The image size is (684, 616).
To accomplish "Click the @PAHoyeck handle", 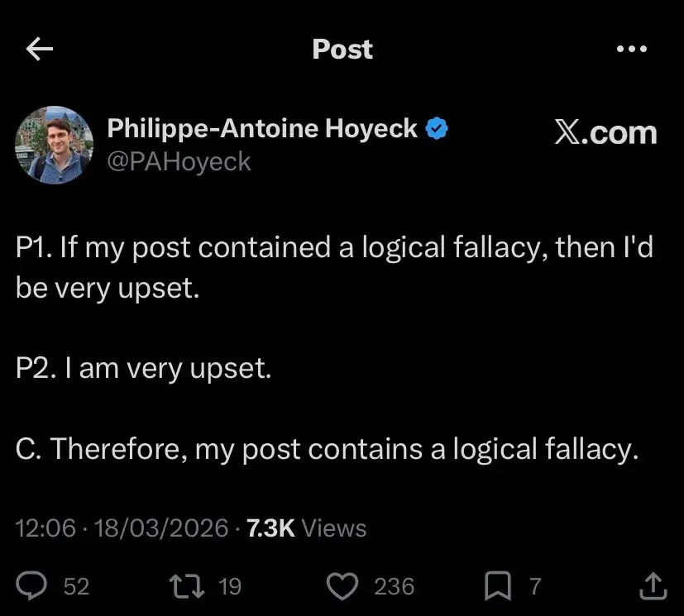I will coord(179,161).
